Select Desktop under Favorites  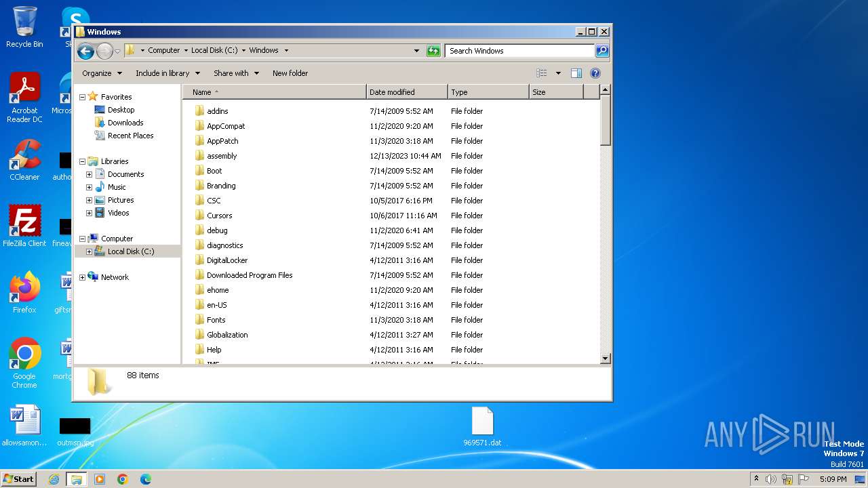121,110
